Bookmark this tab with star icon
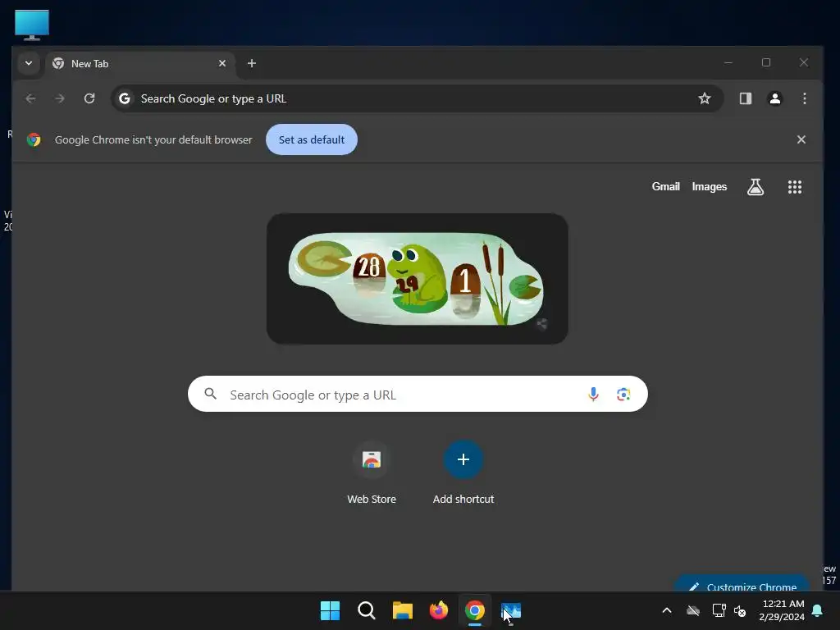Image resolution: width=840 pixels, height=630 pixels. pos(705,98)
